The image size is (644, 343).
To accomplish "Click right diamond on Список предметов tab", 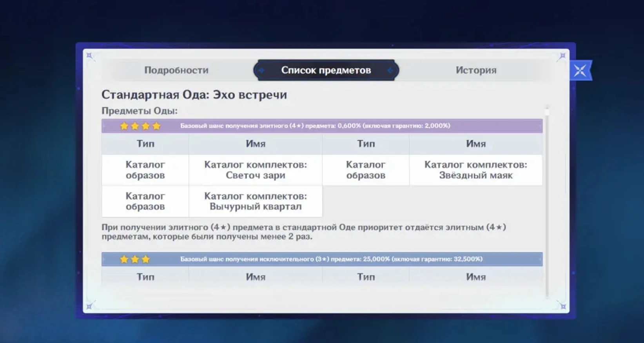I will tap(390, 71).
